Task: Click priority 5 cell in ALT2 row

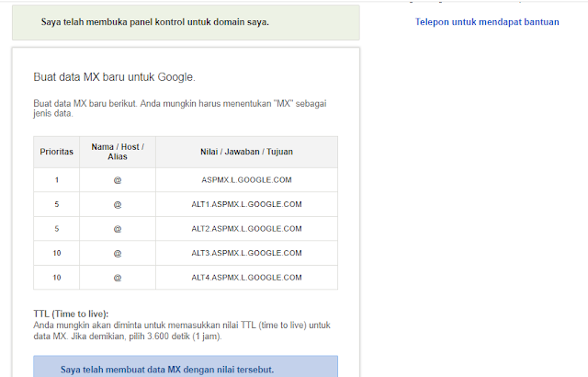Action: [57, 229]
